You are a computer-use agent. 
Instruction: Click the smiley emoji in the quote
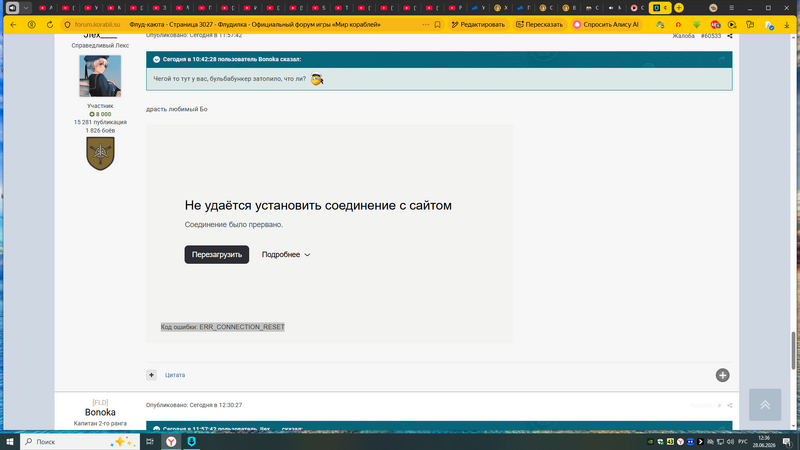pyautogui.click(x=317, y=79)
